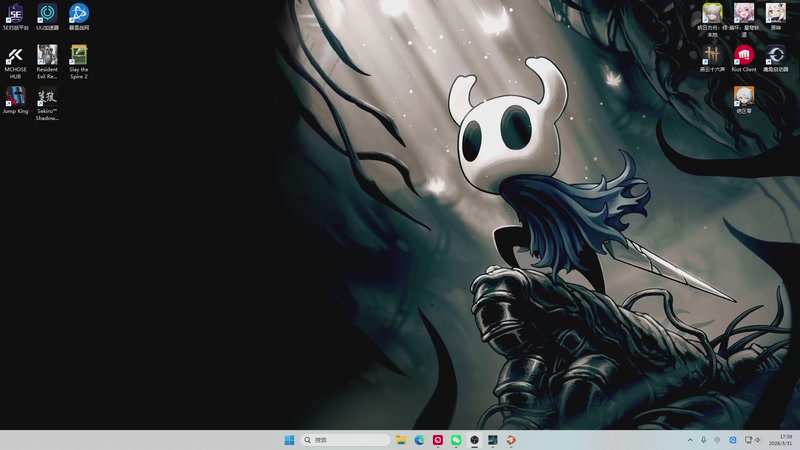800x450 pixels.
Task: Open the blue Battle.net (暴雪战网) shortcut
Action: 79,17
